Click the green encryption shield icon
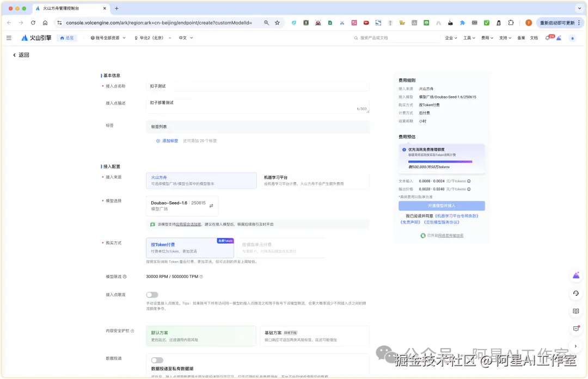The height and width of the screenshot is (379, 588). pos(423,235)
